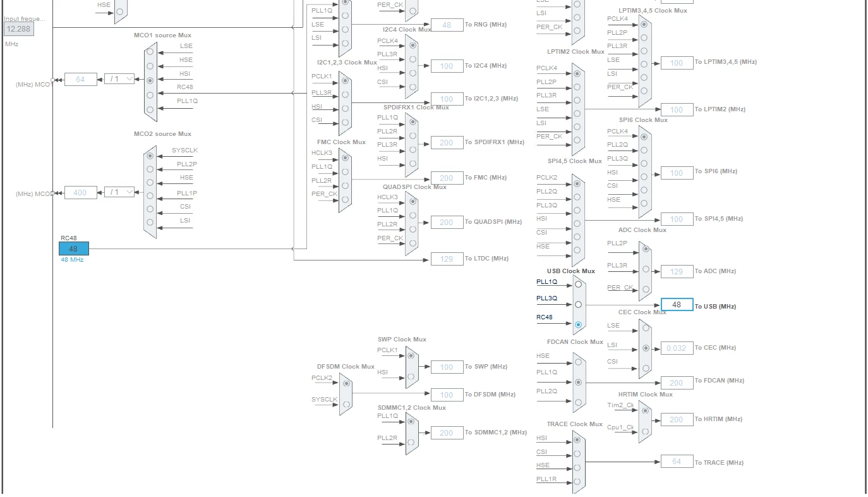
Task: Select PLL2R in FMC Clock Mux
Action: [345, 185]
